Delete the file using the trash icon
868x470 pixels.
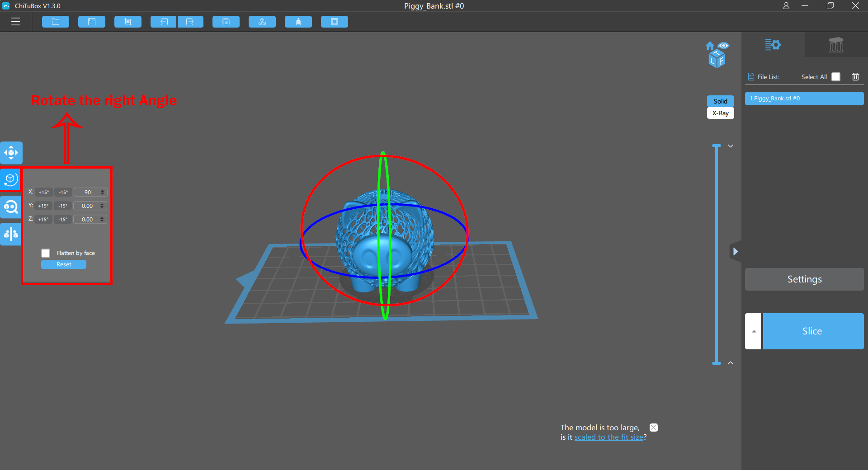coord(855,77)
